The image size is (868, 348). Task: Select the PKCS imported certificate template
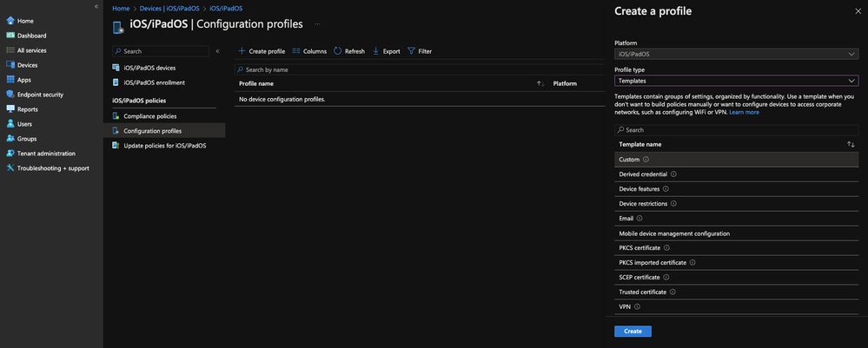736,262
